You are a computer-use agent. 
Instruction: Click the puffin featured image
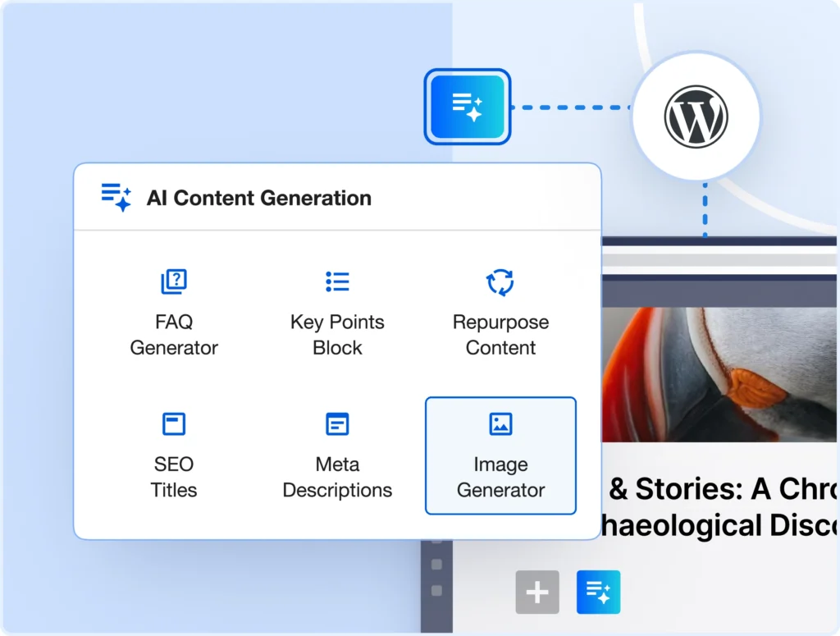[x=720, y=374]
